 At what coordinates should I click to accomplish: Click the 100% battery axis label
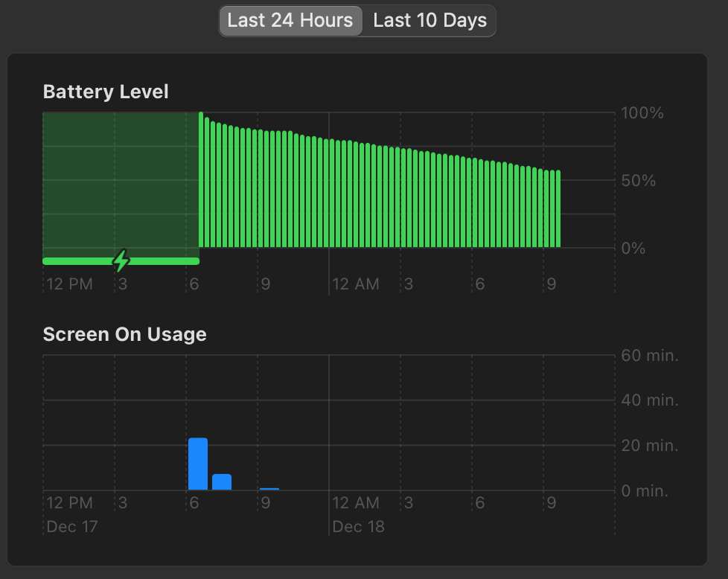coord(642,114)
